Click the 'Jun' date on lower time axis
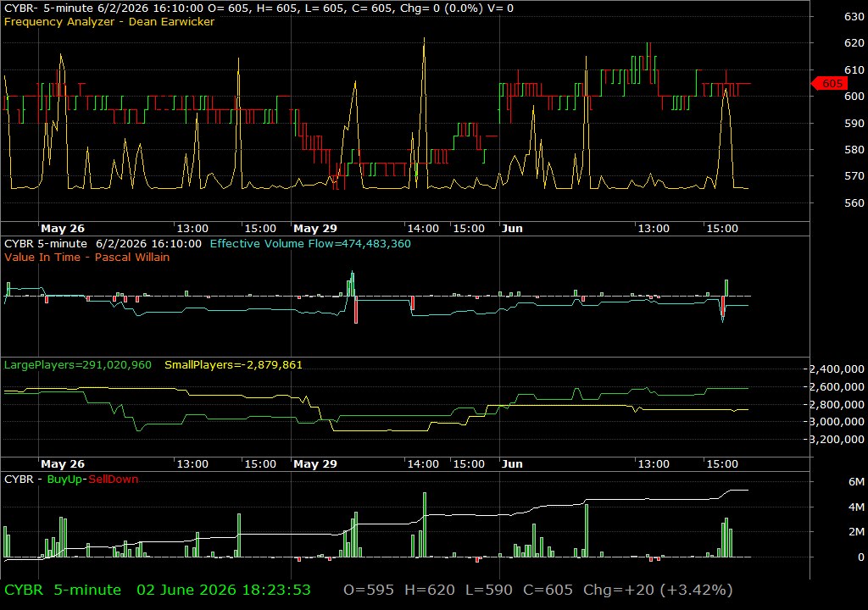This screenshot has width=868, height=610. click(512, 464)
